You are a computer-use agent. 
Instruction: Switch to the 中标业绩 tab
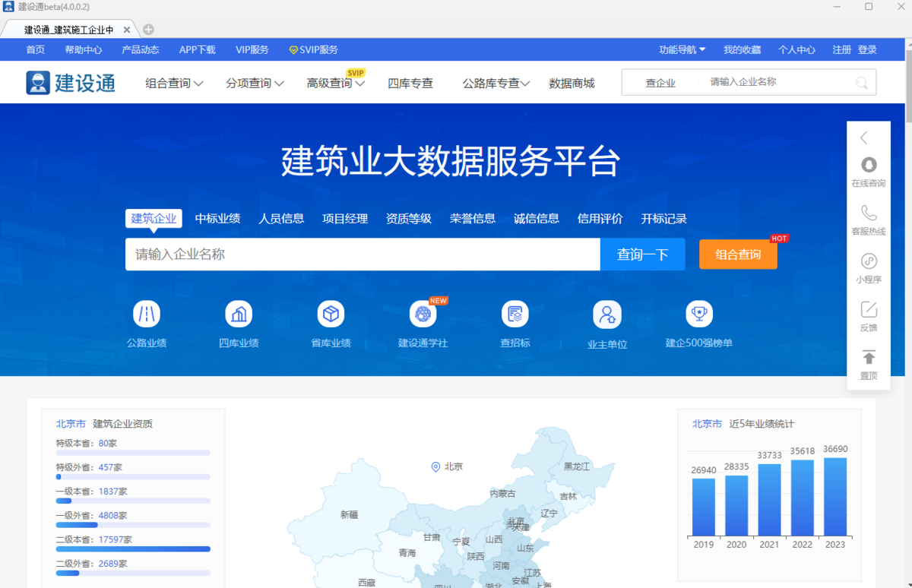[217, 218]
